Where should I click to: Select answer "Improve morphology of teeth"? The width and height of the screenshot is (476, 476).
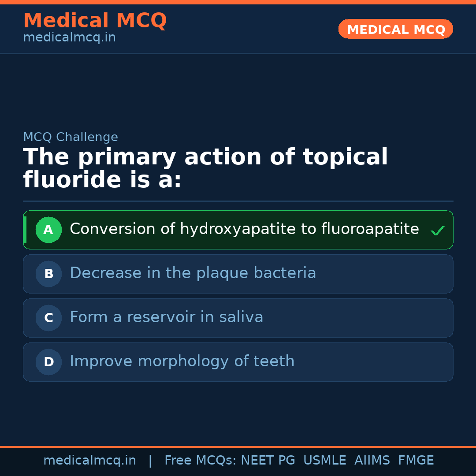[x=182, y=361]
